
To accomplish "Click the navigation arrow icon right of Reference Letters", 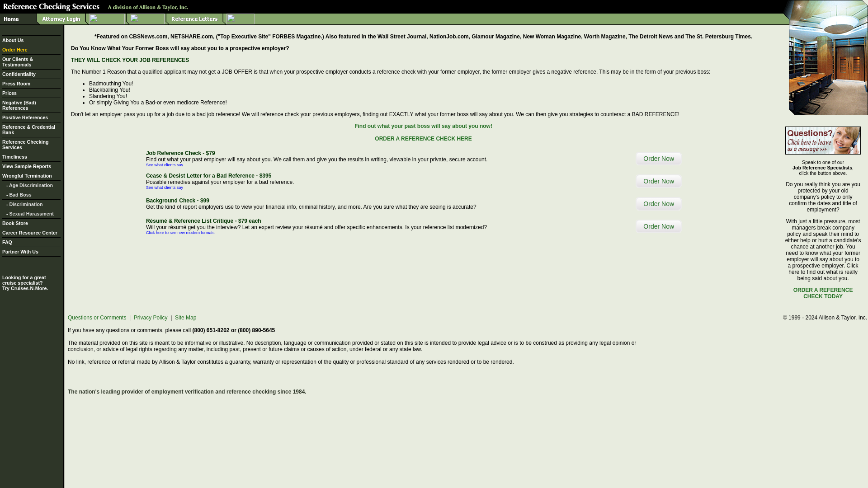I will pyautogui.click(x=239, y=19).
